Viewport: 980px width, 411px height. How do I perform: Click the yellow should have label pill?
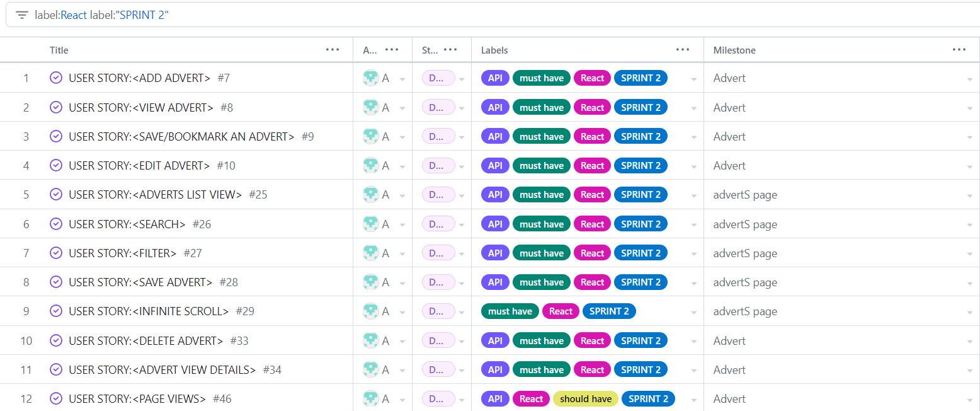coord(585,398)
